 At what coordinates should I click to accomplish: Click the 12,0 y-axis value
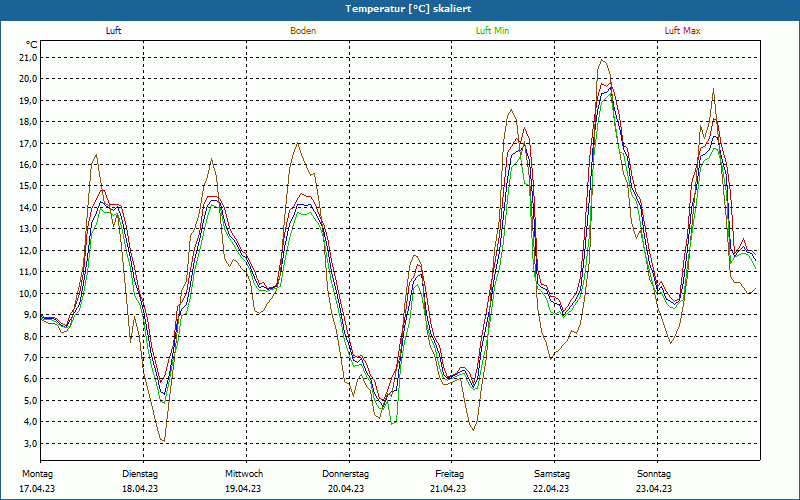[28, 251]
